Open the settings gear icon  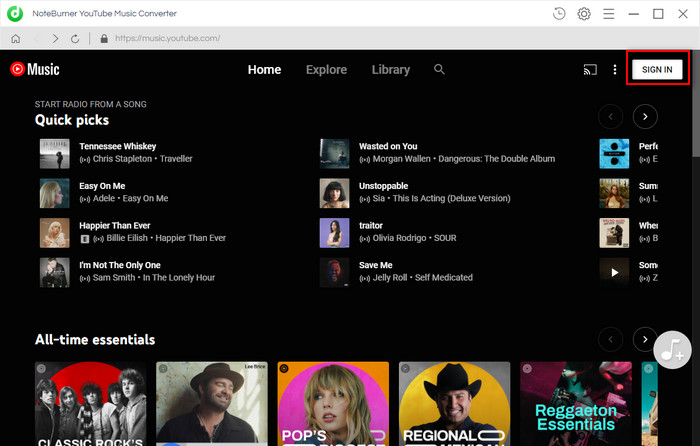pyautogui.click(x=584, y=14)
